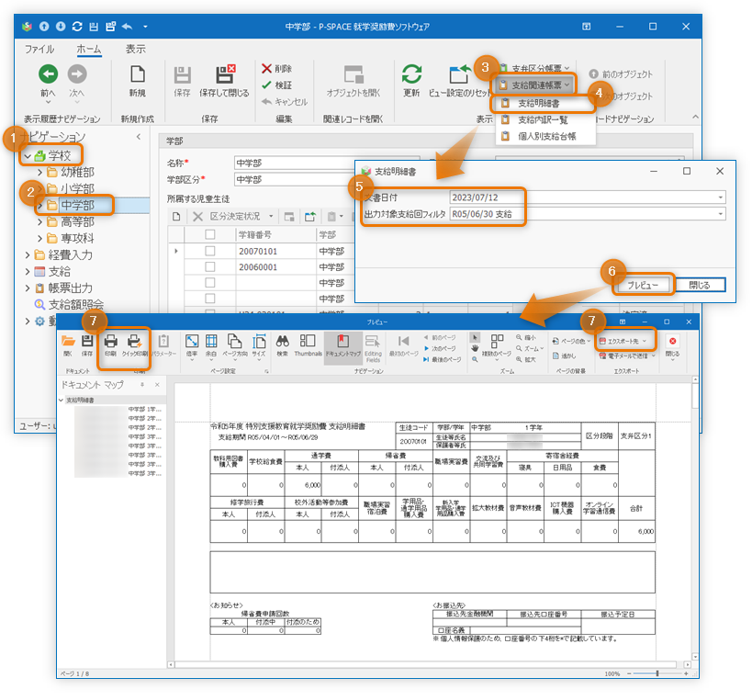752x700 pixels.
Task: Open the 支弁区分帳票 dropdown
Action: (x=534, y=68)
